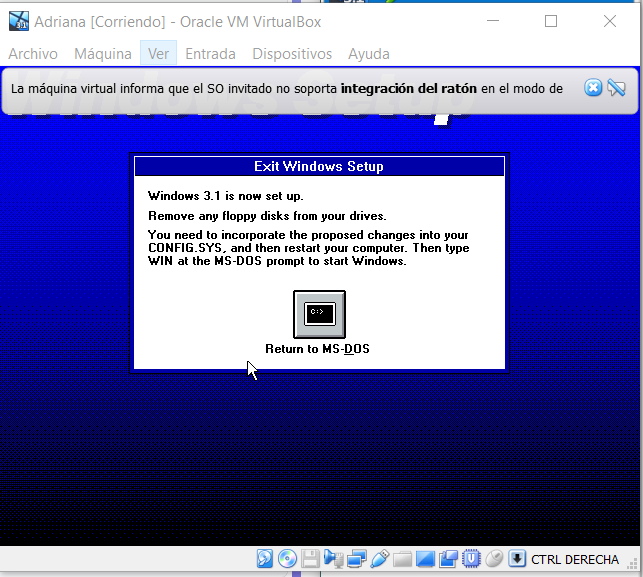
Task: Open the Ayuda menu
Action: click(368, 54)
